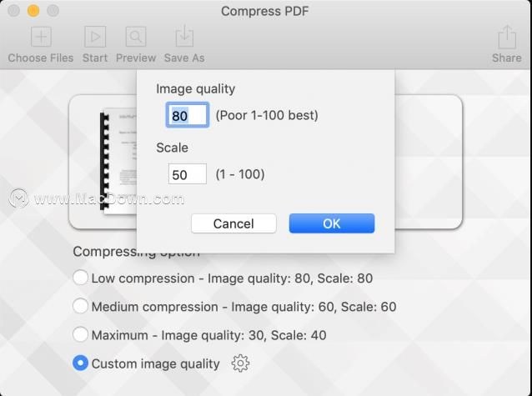Select Custom image quality radio button

pyautogui.click(x=80, y=363)
